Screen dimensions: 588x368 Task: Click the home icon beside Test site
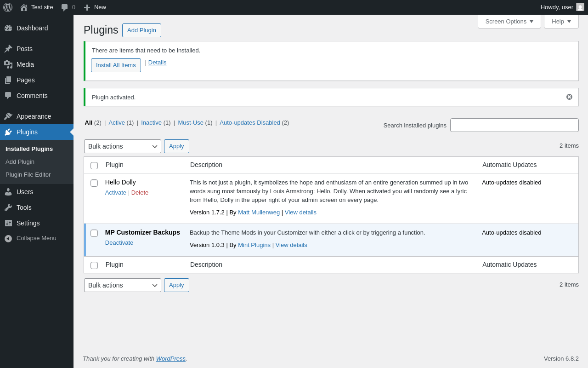tap(24, 7)
